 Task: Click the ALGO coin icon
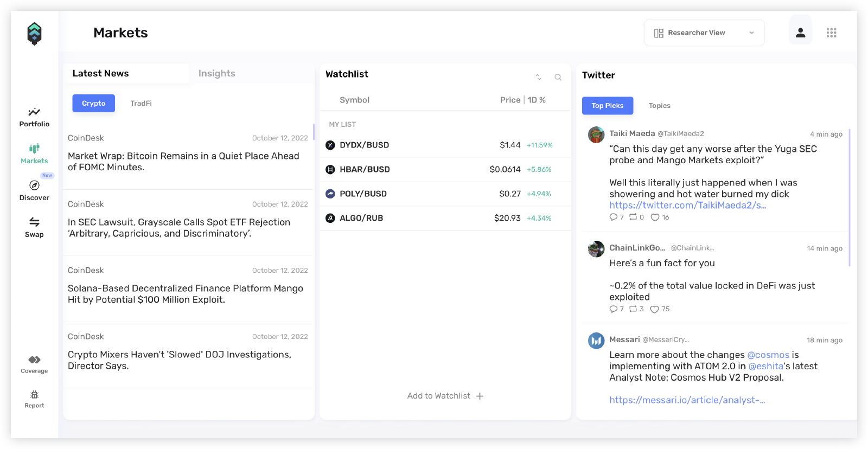[330, 218]
